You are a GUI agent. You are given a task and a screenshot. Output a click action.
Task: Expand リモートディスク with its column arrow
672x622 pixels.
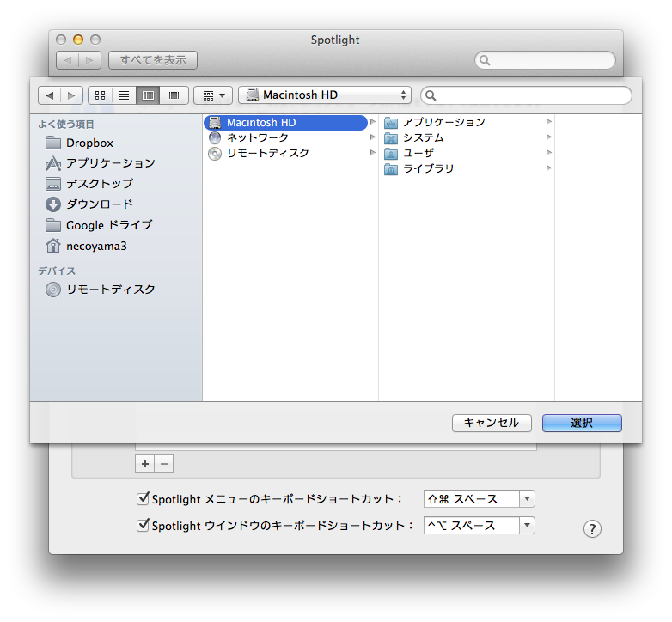[x=373, y=153]
